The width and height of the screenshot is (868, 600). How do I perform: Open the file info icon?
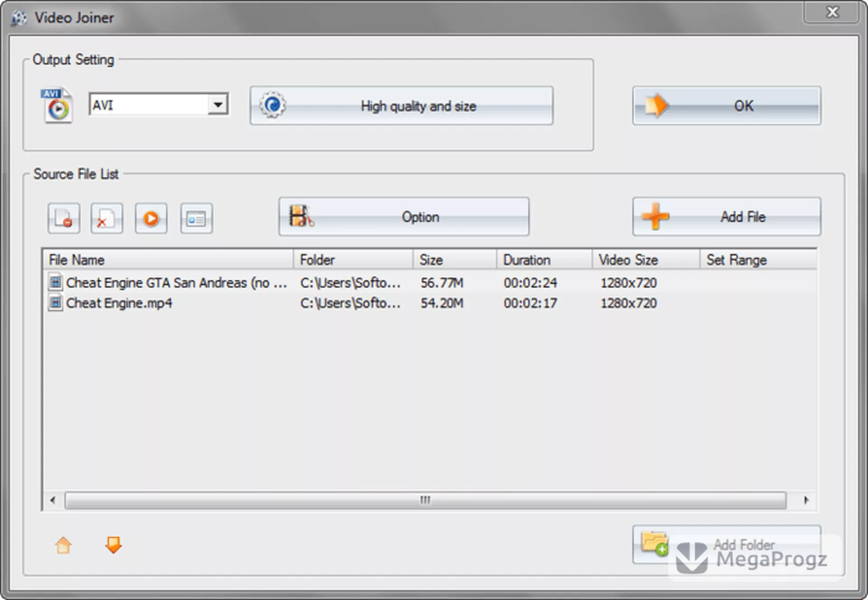pos(196,218)
